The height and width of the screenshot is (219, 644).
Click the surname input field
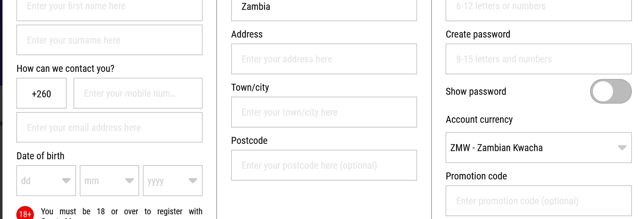click(109, 40)
